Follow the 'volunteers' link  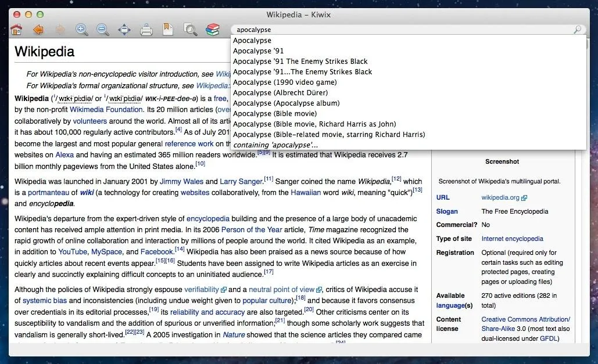(x=89, y=121)
